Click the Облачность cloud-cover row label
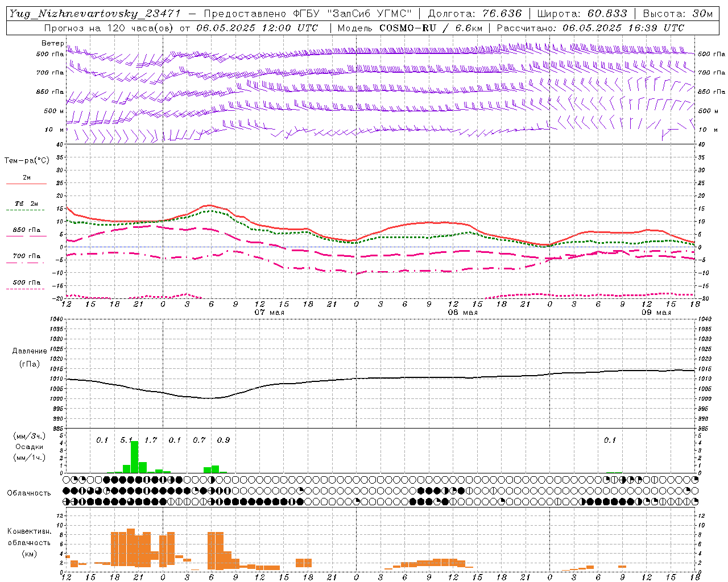Image resolution: width=728 pixels, height=582 pixels. 29,493
